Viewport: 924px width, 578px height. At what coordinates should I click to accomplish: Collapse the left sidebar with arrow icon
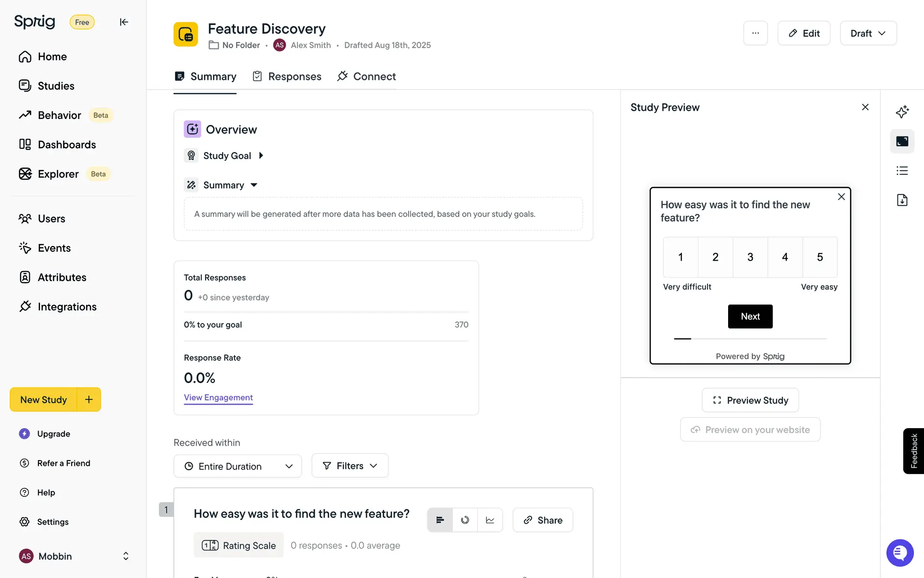pyautogui.click(x=124, y=22)
